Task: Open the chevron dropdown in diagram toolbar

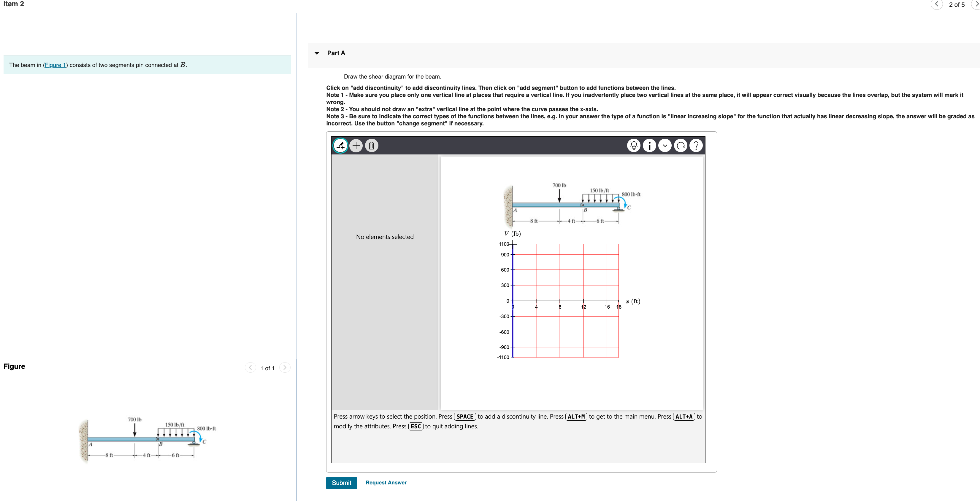Action: (x=665, y=145)
